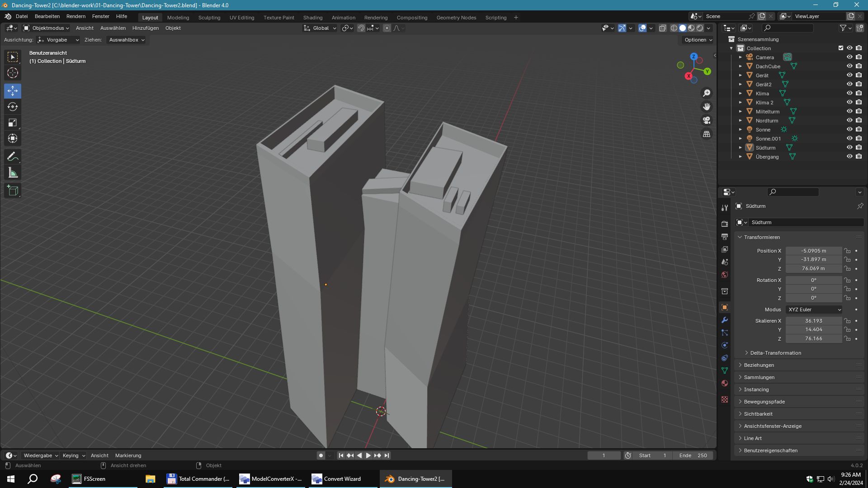Select the Box Select tool
The width and height of the screenshot is (868, 488).
(x=13, y=57)
